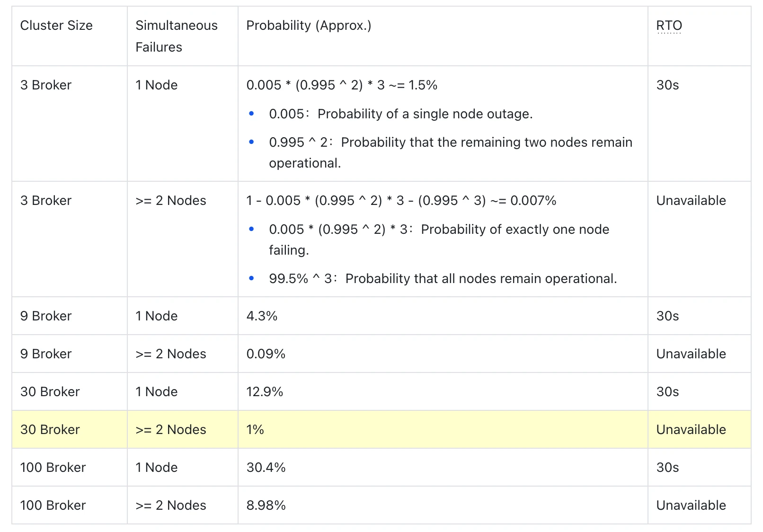Click '9 Broker' in the 0.09% row

pyautogui.click(x=46, y=354)
